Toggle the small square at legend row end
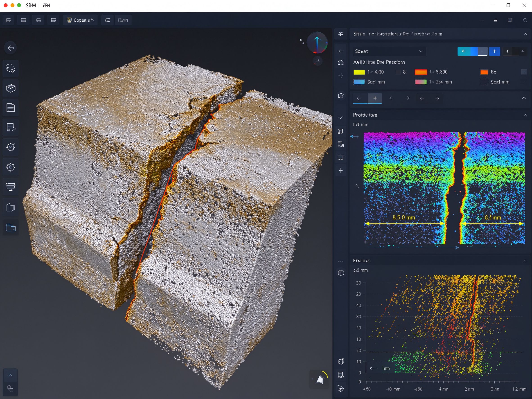The width and height of the screenshot is (532, 399). [524, 72]
